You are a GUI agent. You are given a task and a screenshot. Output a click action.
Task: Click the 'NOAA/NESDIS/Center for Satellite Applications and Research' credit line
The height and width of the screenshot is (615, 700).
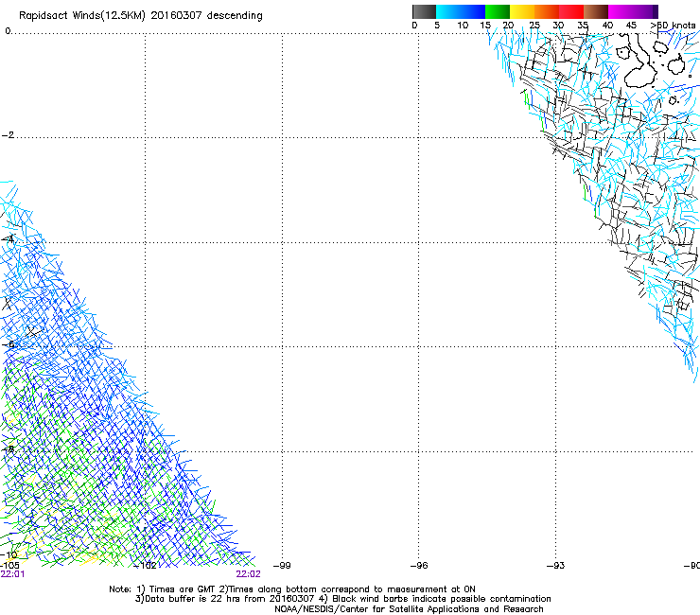(x=409, y=609)
